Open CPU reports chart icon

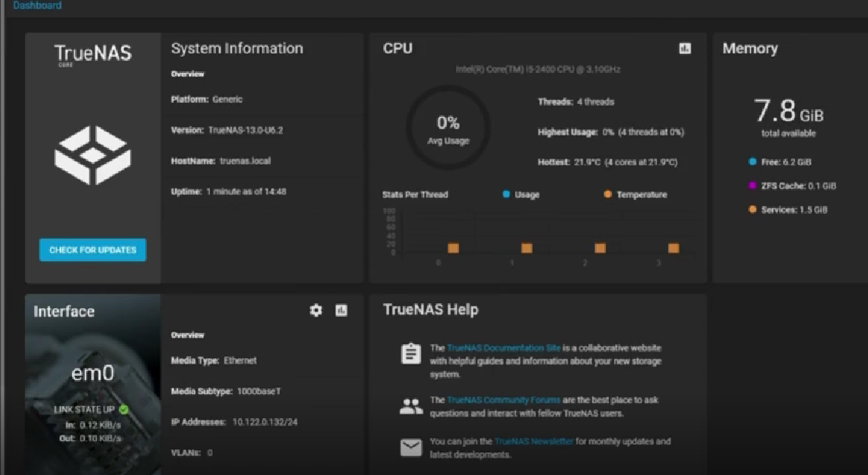tap(685, 49)
